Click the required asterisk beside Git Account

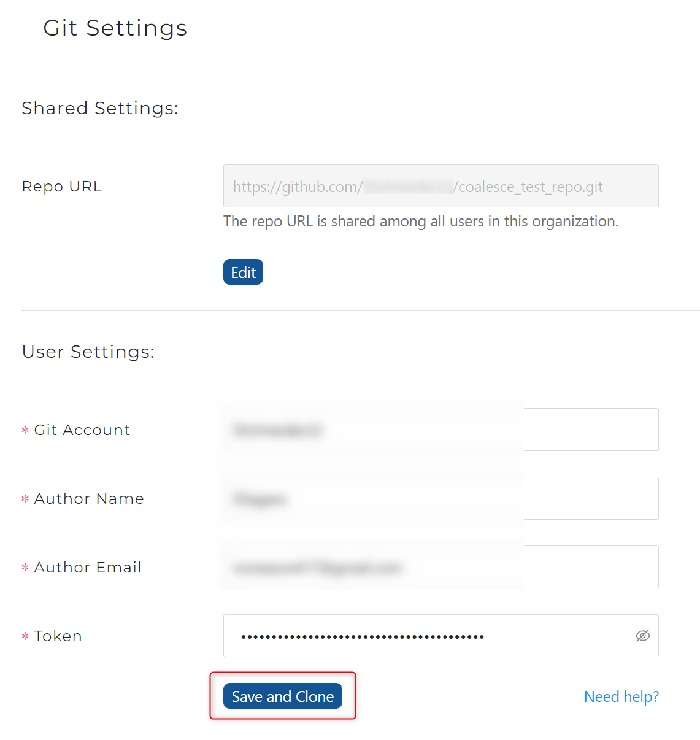point(25,431)
